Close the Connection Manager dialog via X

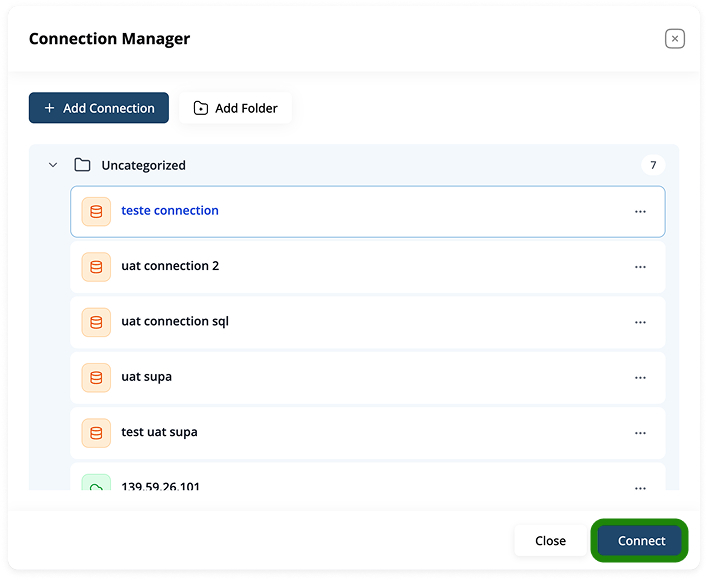(x=675, y=38)
